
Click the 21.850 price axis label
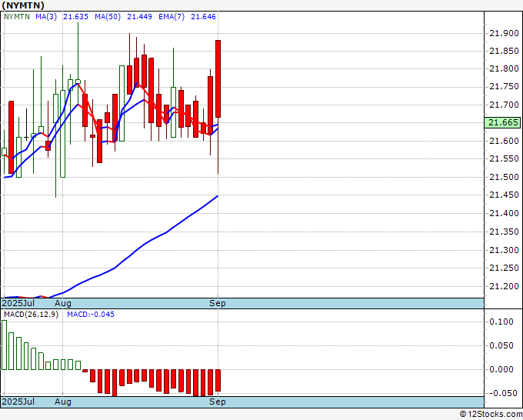coord(504,51)
